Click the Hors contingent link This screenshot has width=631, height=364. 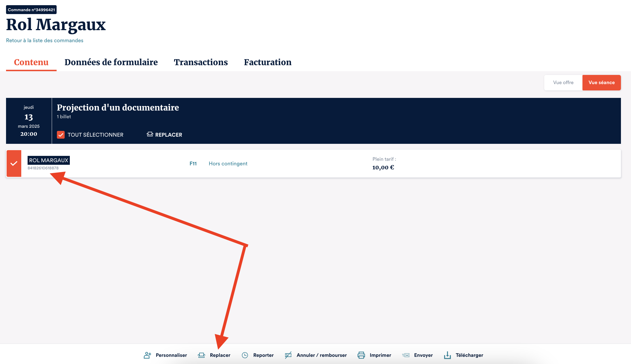point(228,164)
